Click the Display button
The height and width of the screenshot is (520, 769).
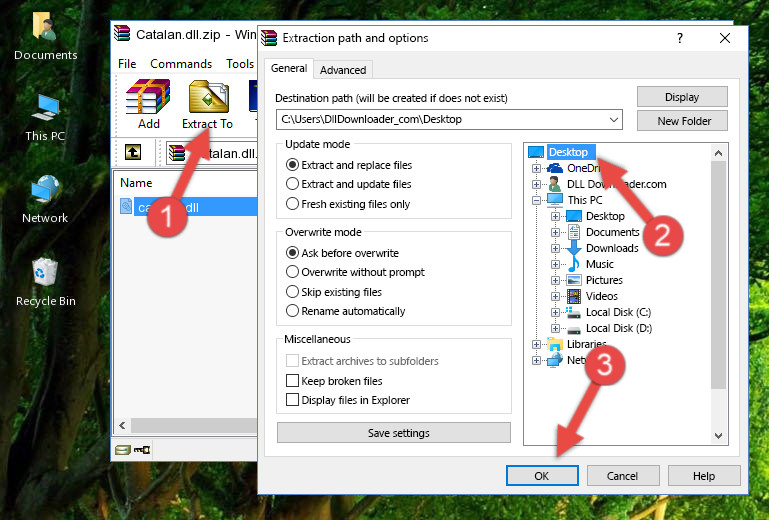pyautogui.click(x=682, y=97)
